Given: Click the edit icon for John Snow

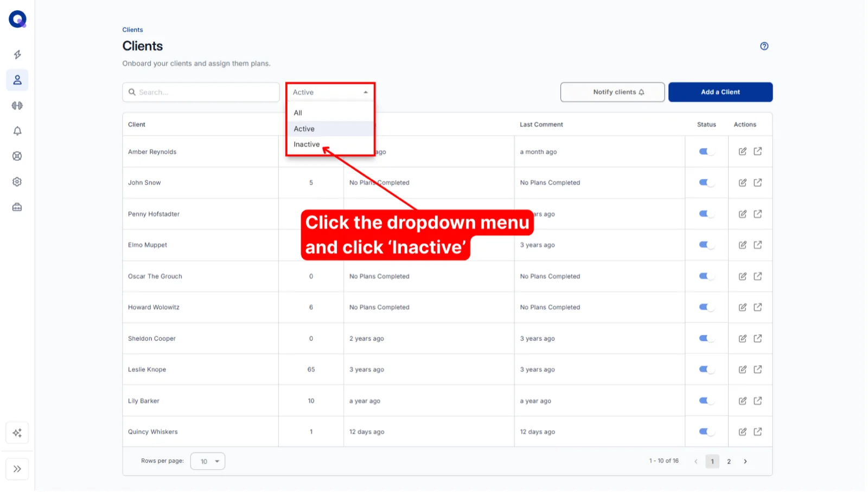Looking at the screenshot, I should click(x=742, y=182).
